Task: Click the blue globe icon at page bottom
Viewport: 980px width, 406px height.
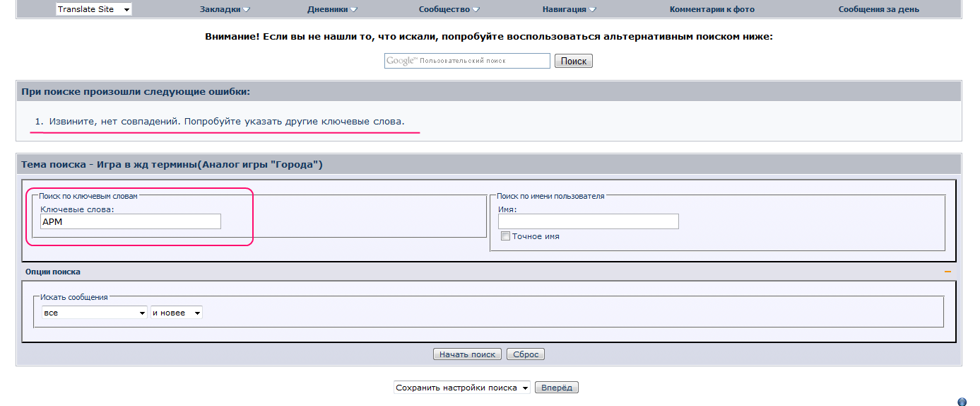Action: click(x=962, y=402)
